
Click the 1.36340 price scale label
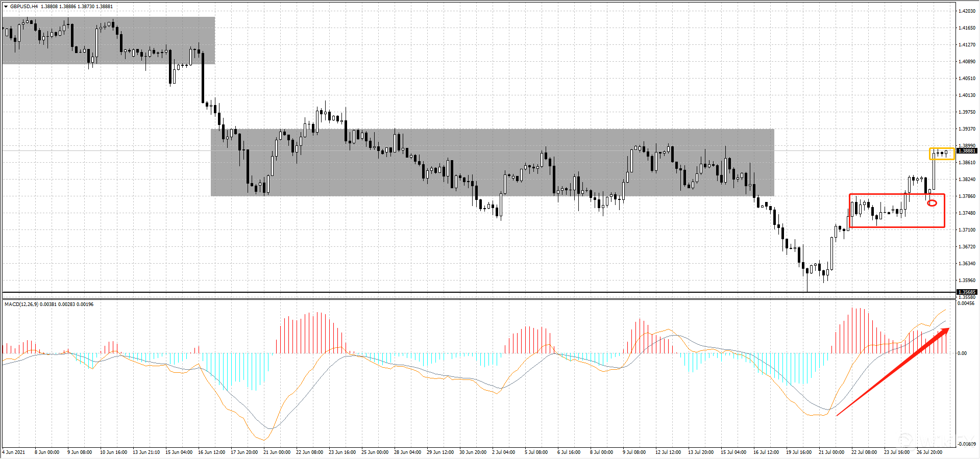(967, 264)
